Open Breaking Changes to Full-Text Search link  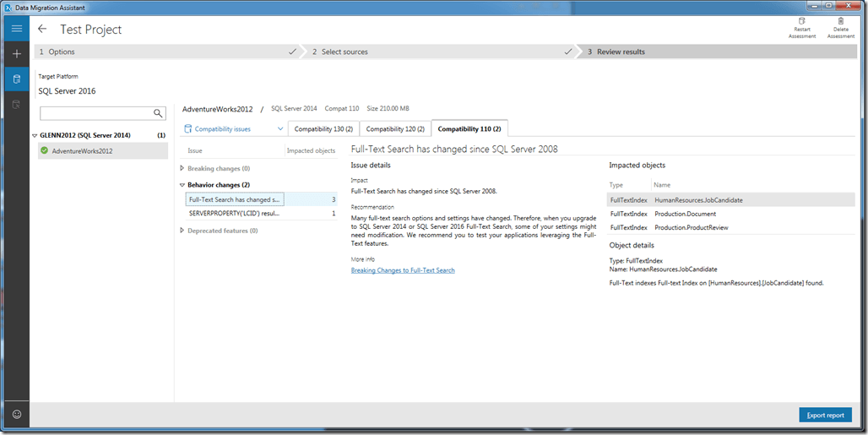click(403, 270)
